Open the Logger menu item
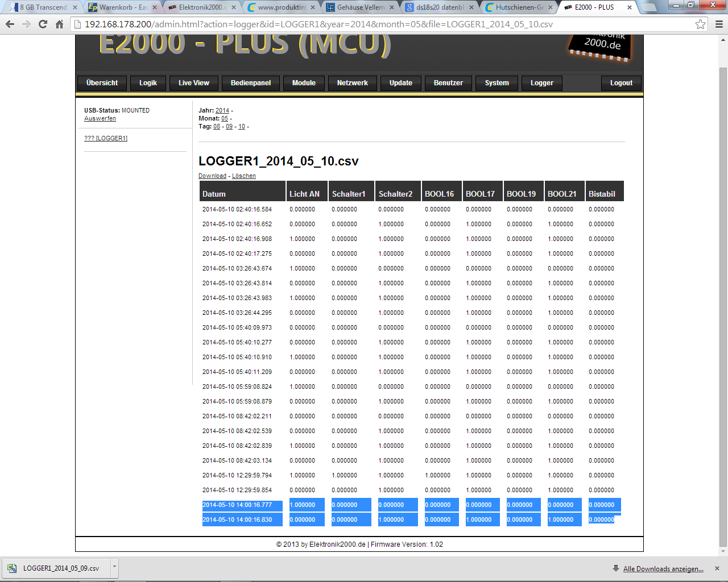The height and width of the screenshot is (582, 728). (x=541, y=83)
